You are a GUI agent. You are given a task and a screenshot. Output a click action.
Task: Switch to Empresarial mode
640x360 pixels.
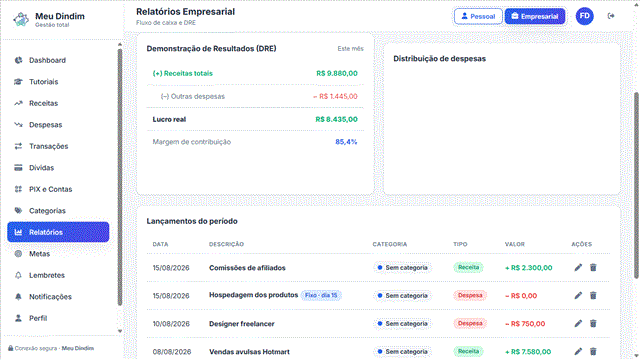(535, 16)
